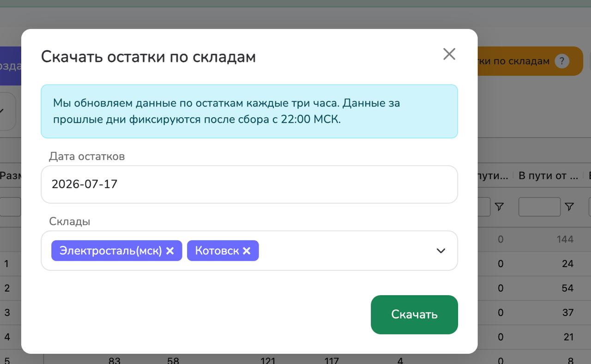Click the cell with value 37
This screenshot has height=364, width=591.
[x=567, y=312]
